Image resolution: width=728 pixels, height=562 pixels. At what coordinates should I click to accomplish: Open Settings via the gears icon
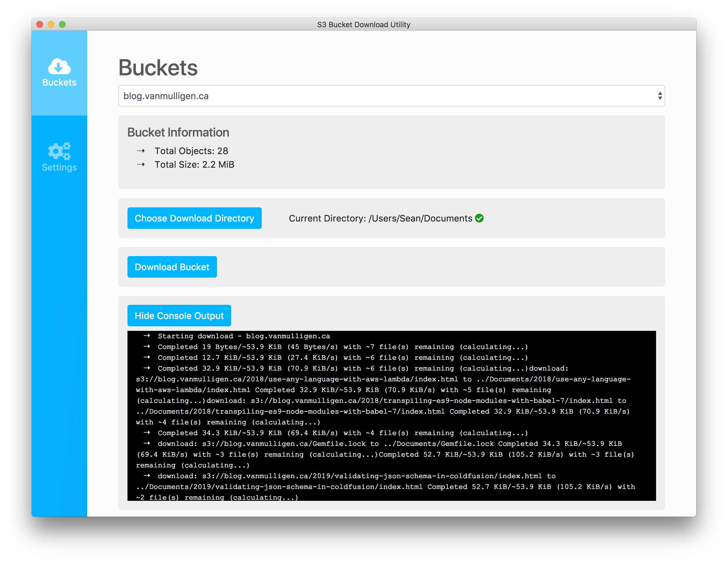click(x=59, y=151)
